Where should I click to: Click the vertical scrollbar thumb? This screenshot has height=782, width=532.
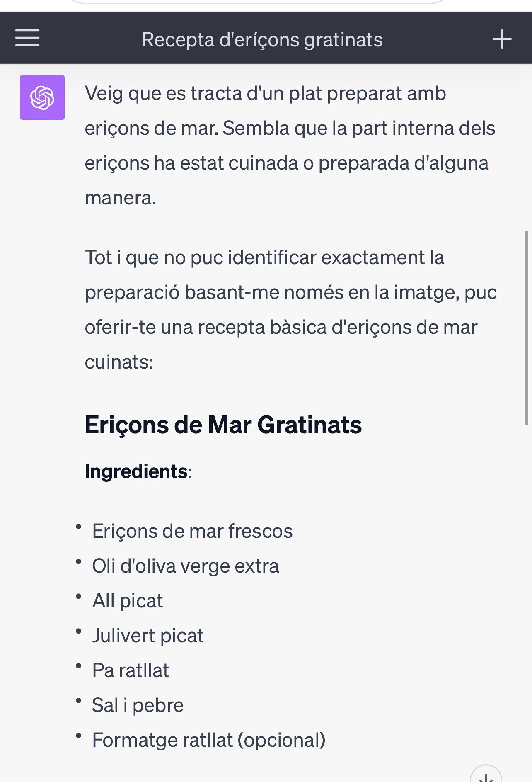coord(526,328)
